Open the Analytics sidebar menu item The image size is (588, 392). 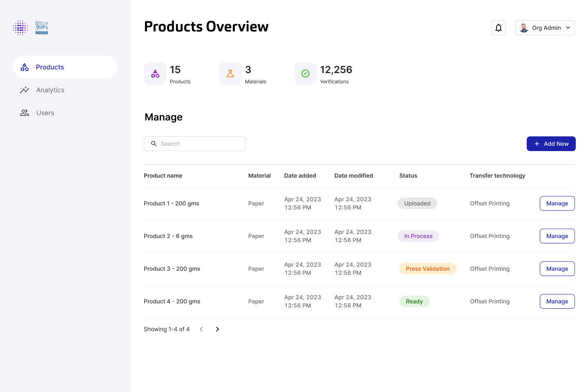[x=50, y=90]
